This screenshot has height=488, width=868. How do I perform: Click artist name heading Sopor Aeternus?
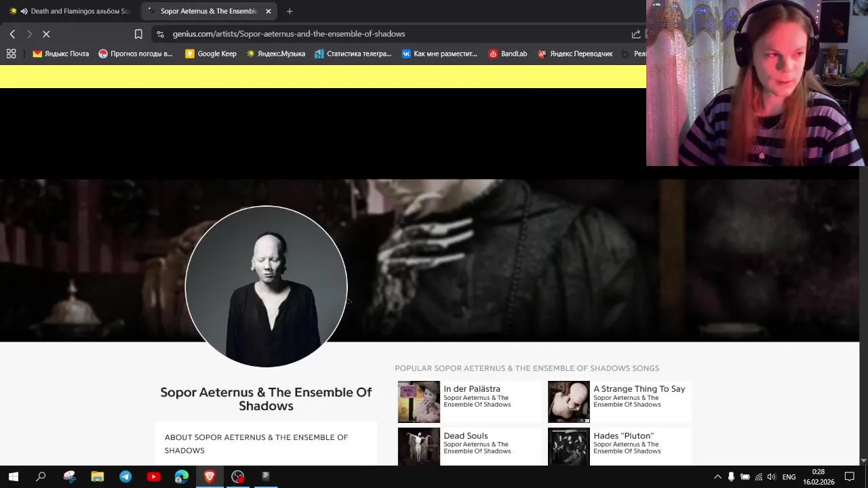[266, 399]
